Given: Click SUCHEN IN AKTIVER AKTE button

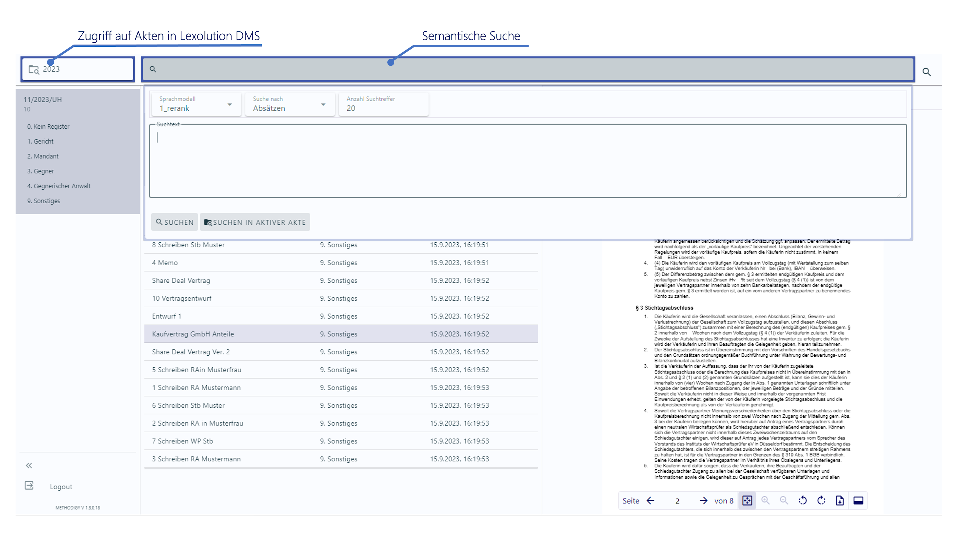Looking at the screenshot, I should [x=255, y=222].
